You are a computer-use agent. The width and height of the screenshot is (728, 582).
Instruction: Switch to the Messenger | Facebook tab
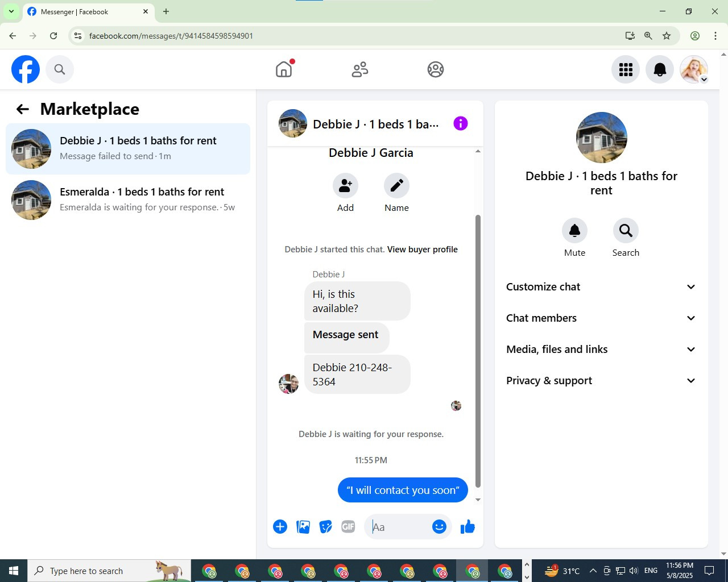88,11
